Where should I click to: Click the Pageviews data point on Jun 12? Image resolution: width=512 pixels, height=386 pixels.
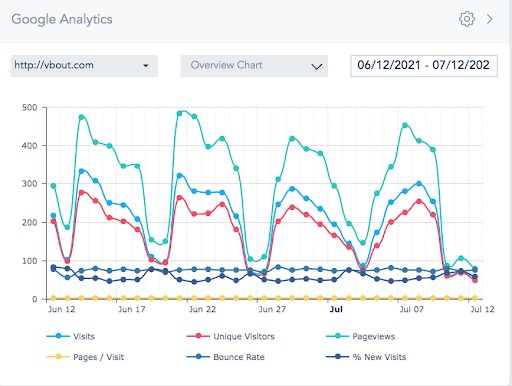(53, 186)
